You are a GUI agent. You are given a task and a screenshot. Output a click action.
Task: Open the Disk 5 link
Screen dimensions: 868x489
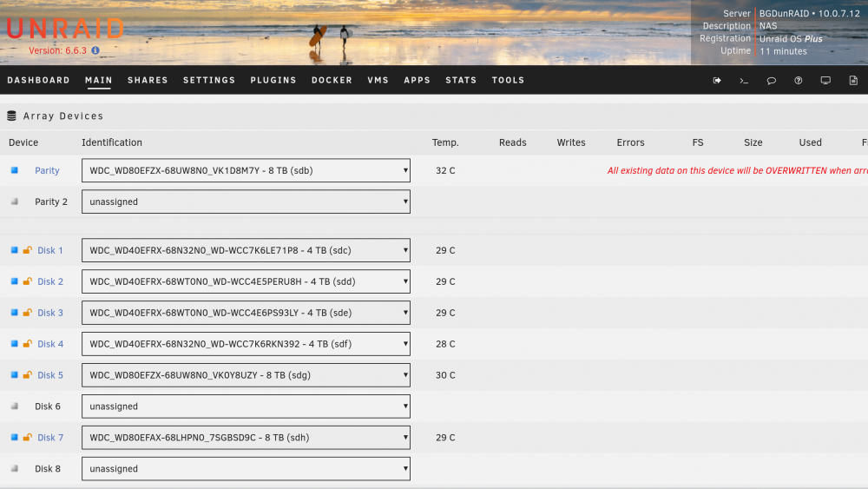coord(50,375)
